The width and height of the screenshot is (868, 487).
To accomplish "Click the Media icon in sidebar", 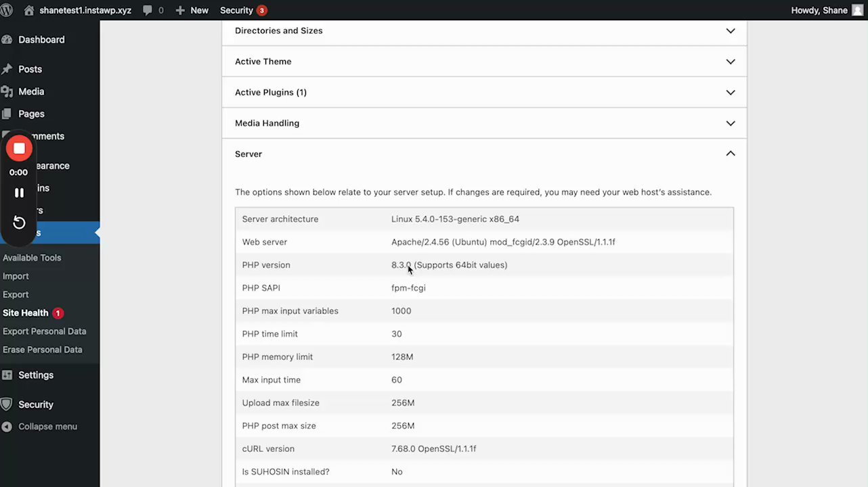I will 7,91.
